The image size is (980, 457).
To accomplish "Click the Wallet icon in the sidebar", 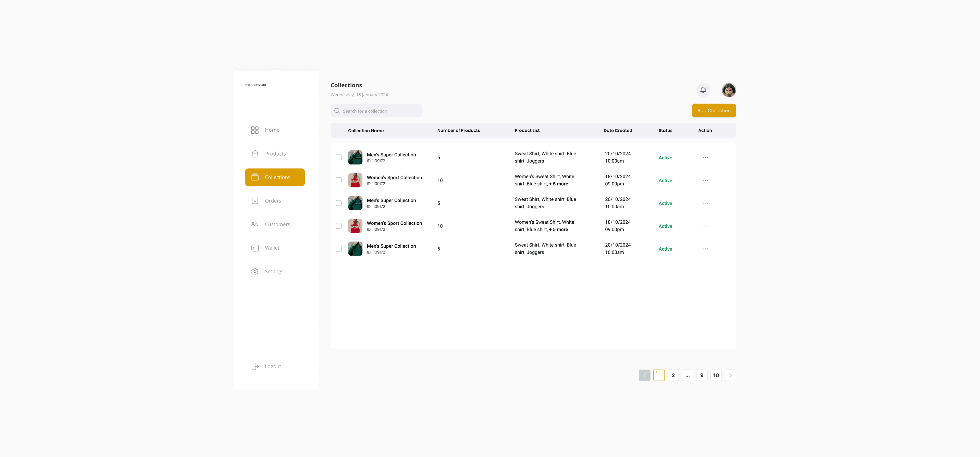I will (254, 248).
